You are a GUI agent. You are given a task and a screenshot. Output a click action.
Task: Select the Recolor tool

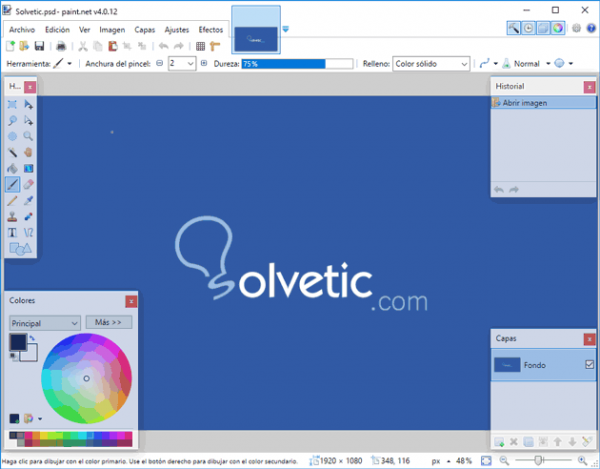(x=28, y=217)
